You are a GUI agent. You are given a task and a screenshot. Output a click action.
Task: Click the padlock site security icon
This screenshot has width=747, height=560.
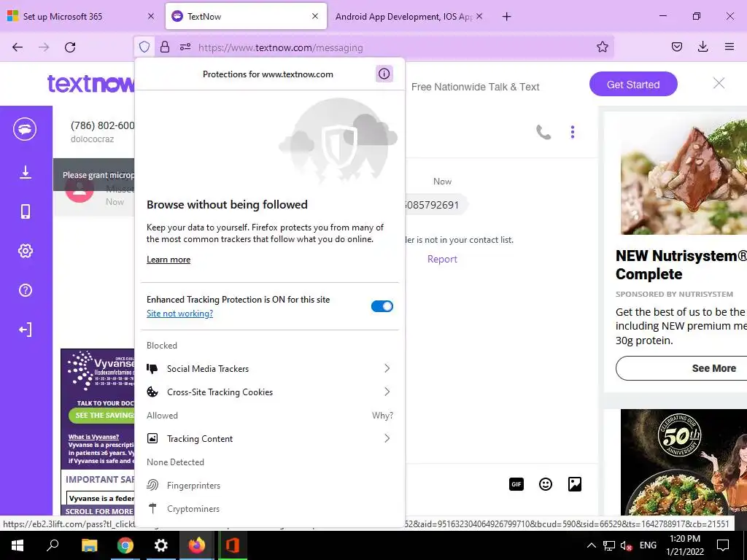pyautogui.click(x=165, y=47)
